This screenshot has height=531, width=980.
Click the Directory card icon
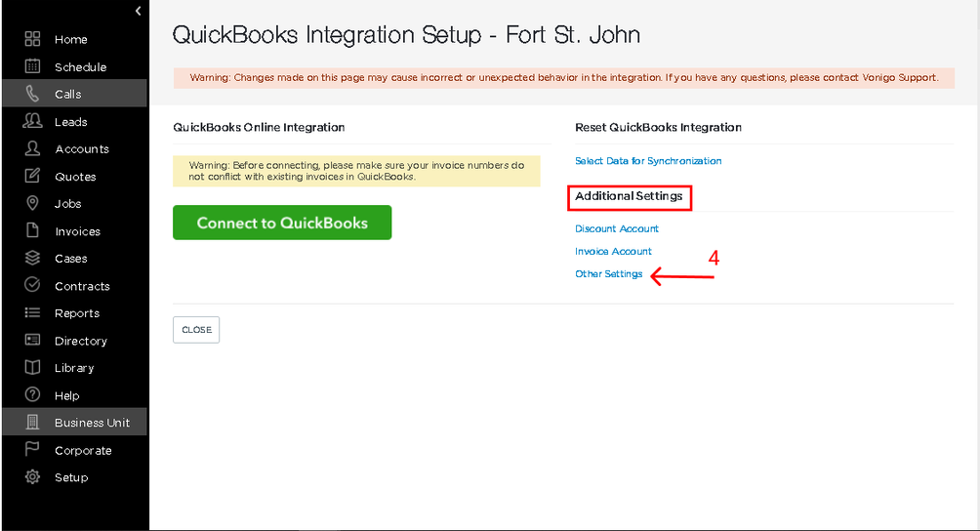pyautogui.click(x=32, y=340)
